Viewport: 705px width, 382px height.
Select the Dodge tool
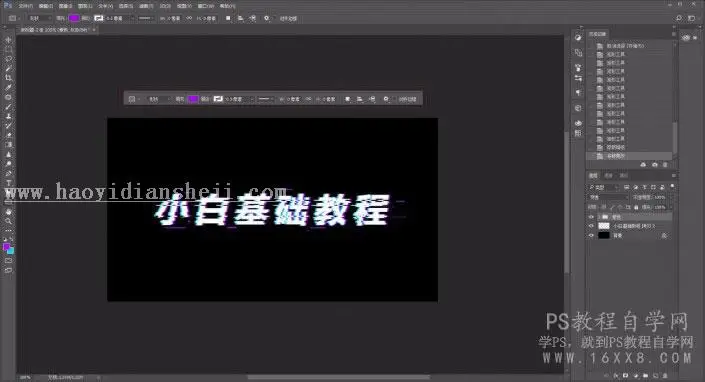pyautogui.click(x=9, y=164)
